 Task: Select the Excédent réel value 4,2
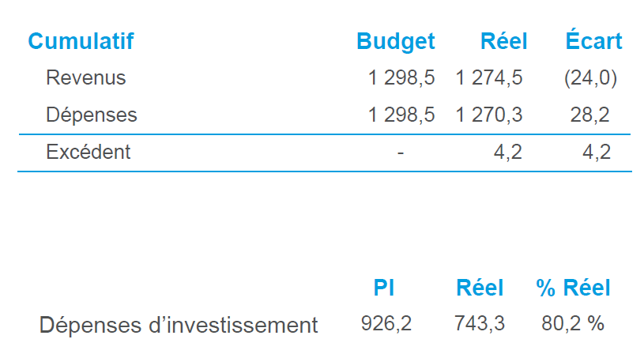508,153
